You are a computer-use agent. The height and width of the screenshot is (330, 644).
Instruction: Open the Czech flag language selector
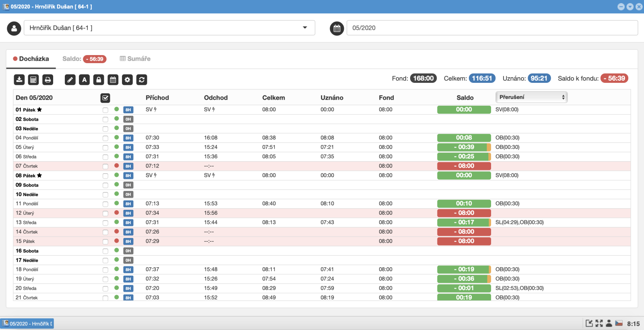pyautogui.click(x=619, y=323)
